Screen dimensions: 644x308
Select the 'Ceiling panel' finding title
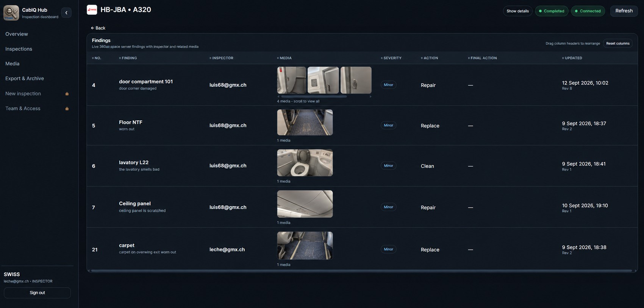tap(135, 204)
